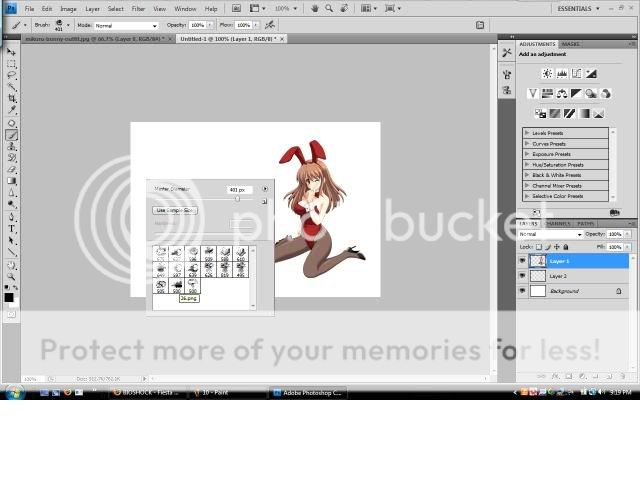Screen dimensions: 640x485
Task: Select the Eyedropper tool
Action: click(11, 110)
